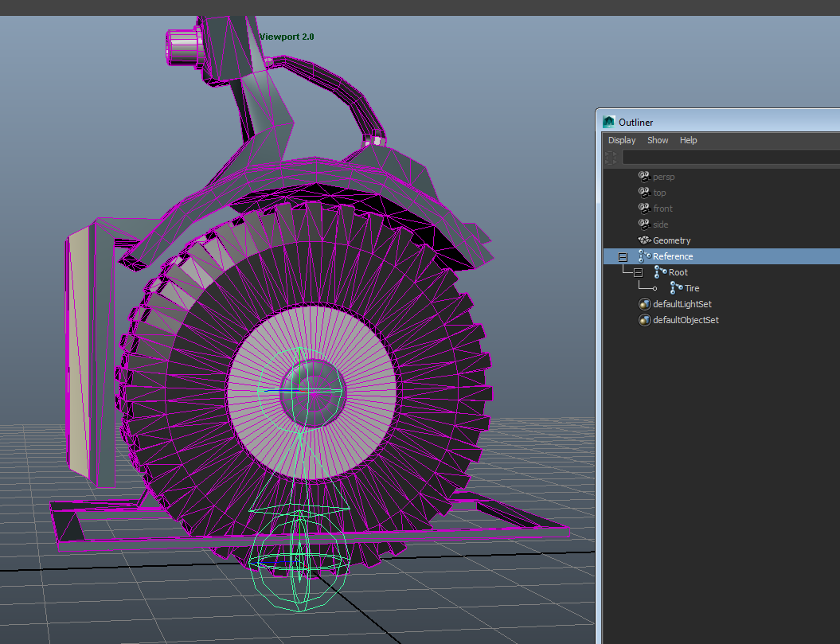This screenshot has height=644, width=840.
Task: Click the Outliner window title text
Action: tap(635, 122)
